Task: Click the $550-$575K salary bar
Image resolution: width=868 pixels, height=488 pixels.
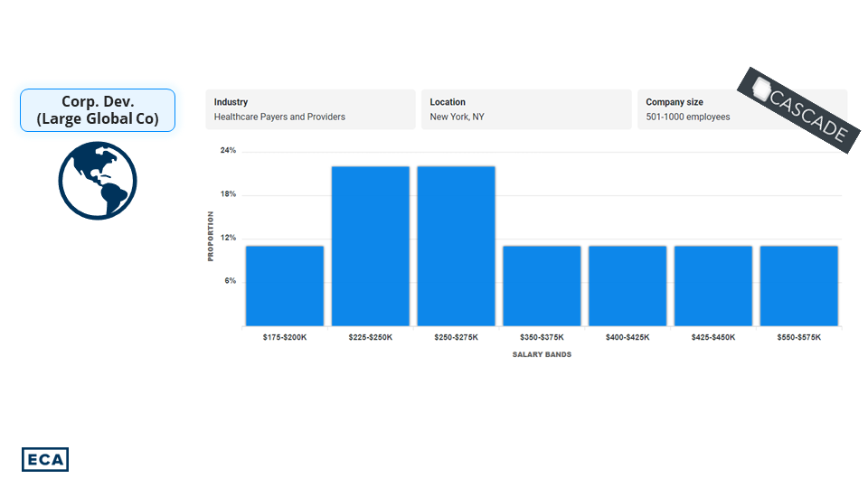Action: tap(798, 286)
